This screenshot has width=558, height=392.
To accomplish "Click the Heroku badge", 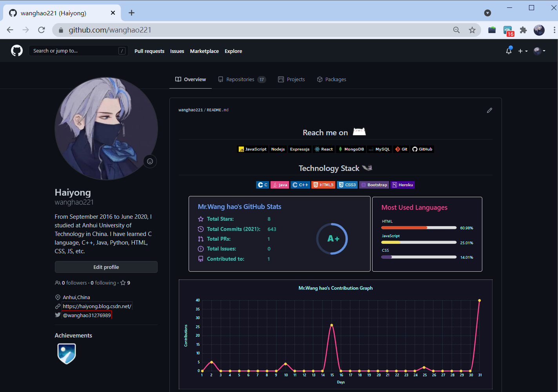I will (403, 185).
